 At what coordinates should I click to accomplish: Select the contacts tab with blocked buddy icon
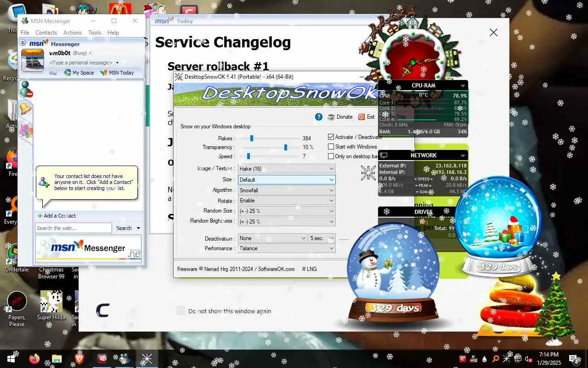(x=26, y=89)
